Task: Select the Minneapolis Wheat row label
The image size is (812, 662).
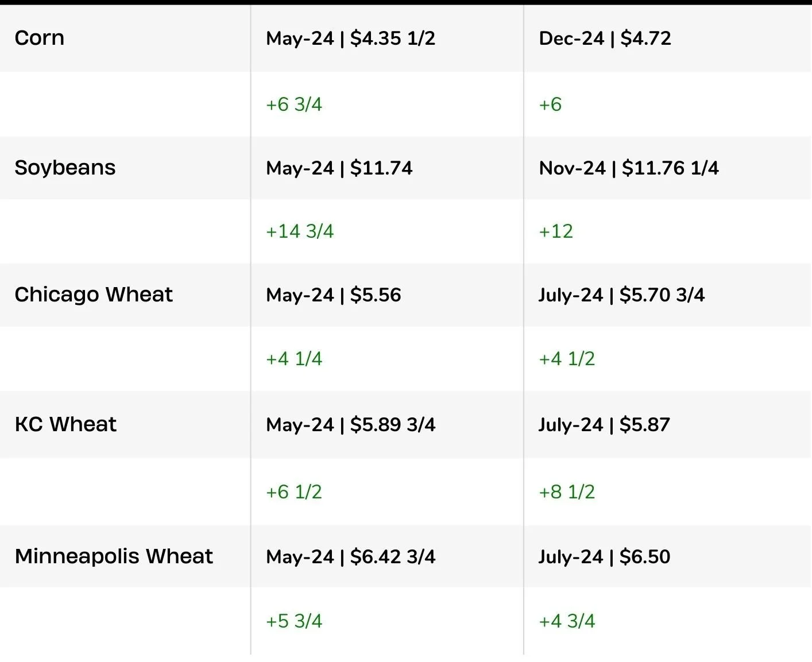Action: [x=114, y=556]
